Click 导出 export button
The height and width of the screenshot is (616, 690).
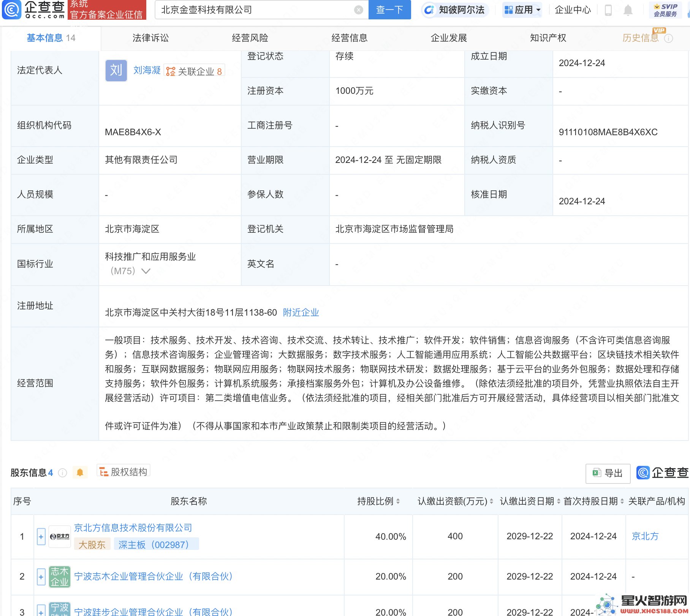608,473
